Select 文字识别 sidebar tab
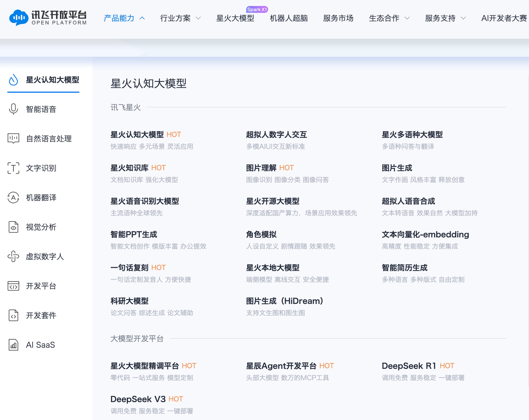This screenshot has width=529, height=420. click(41, 168)
